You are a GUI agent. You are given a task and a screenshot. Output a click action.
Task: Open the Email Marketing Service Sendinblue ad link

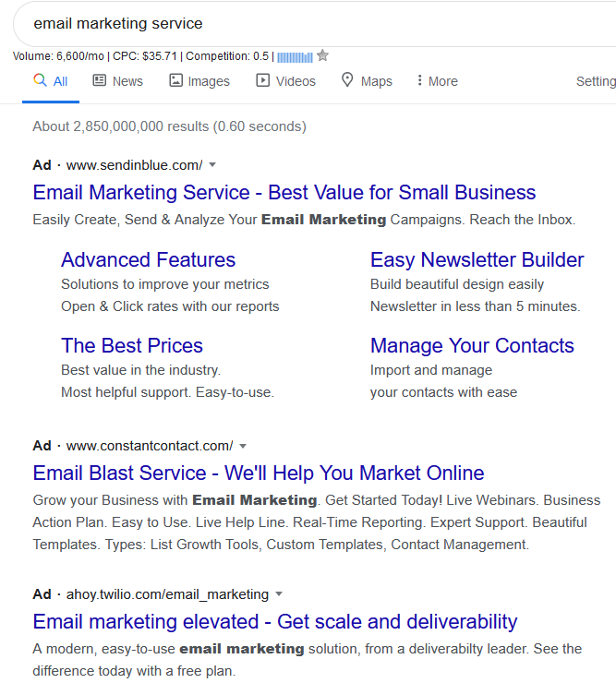pos(284,193)
